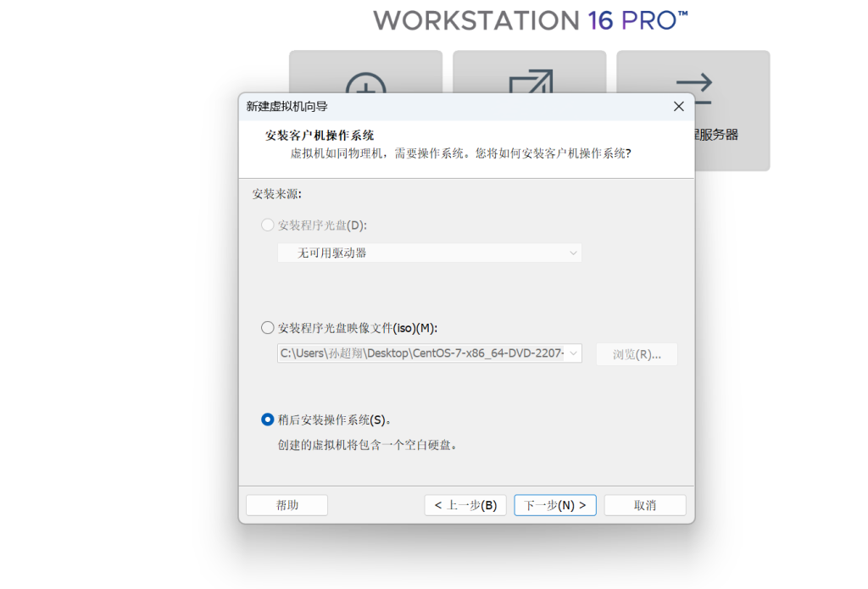Expand the 无可用驱动器 drive dropdown
868x589 pixels.
click(573, 253)
